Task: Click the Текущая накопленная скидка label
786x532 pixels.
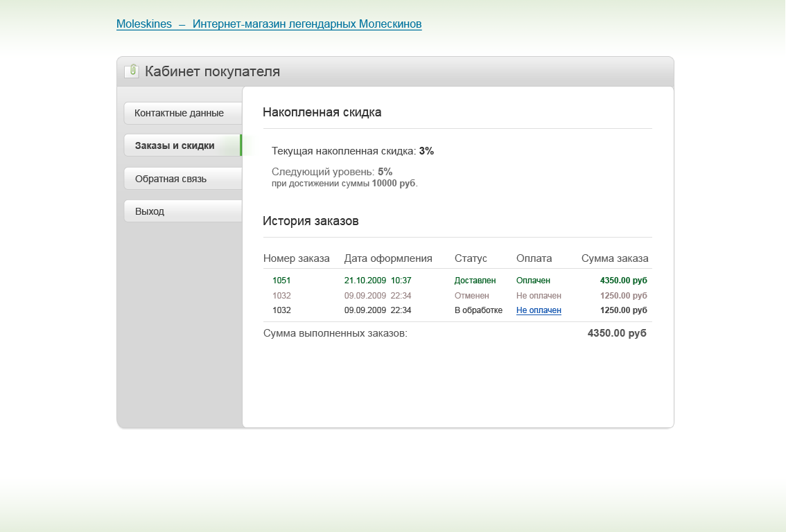Action: click(344, 151)
